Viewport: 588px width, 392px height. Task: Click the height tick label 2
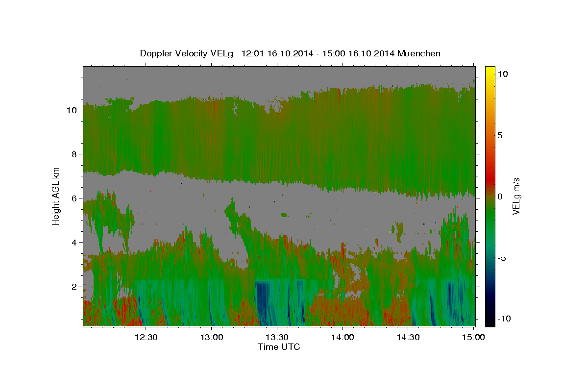74,286
